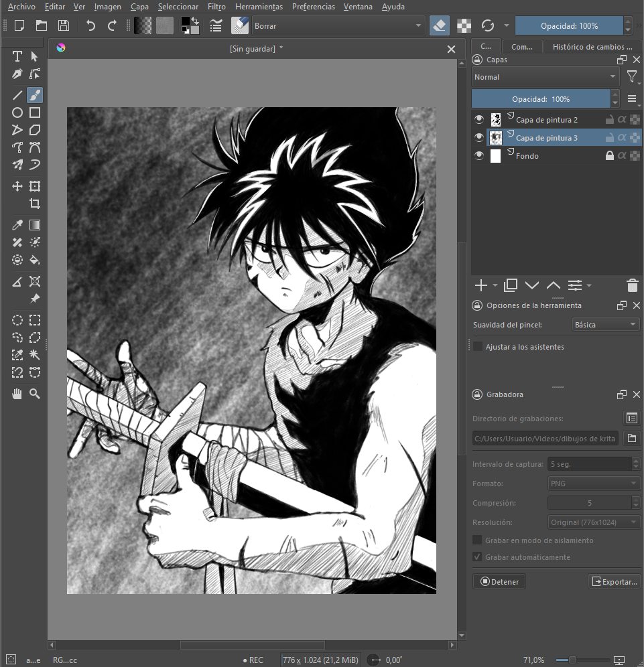
Task: Select the Zoom magnifier tool
Action: click(x=35, y=394)
